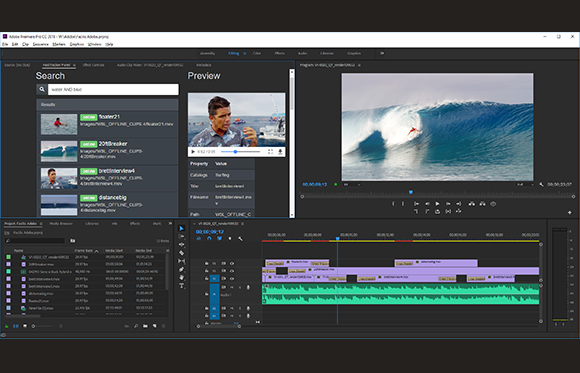The width and height of the screenshot is (580, 373).
Task: Click Go to In in Program monitor
Action: tap(417, 204)
